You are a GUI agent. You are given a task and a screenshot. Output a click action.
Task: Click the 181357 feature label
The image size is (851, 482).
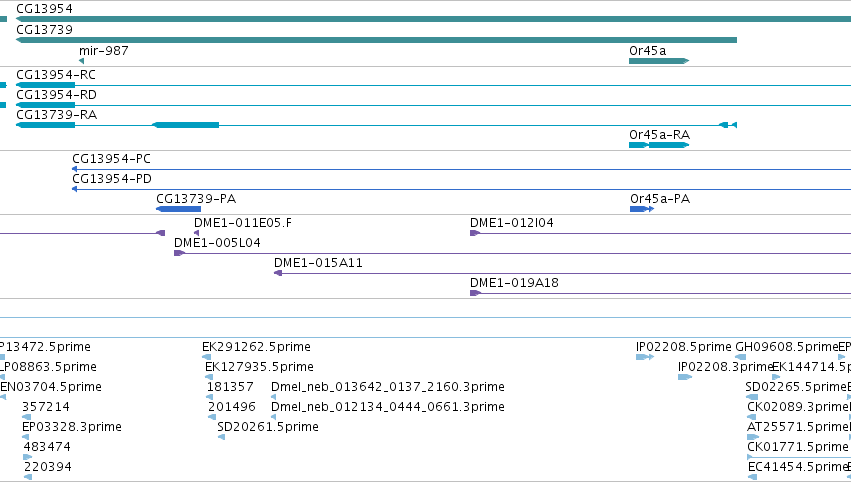(x=230, y=387)
